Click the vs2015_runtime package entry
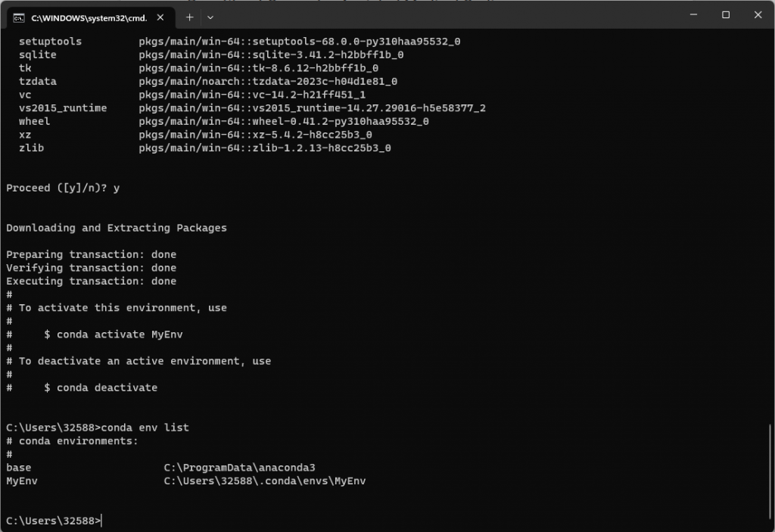The width and height of the screenshot is (775, 532). tap(252, 108)
